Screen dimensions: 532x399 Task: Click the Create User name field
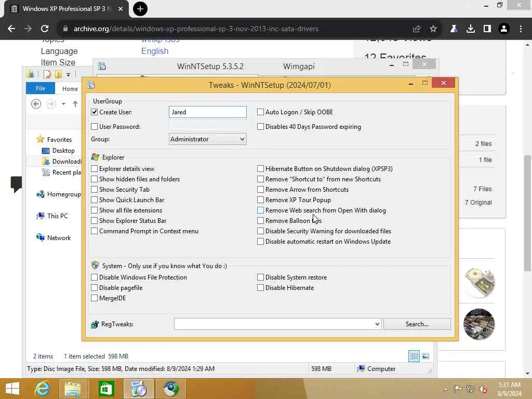[x=208, y=112]
